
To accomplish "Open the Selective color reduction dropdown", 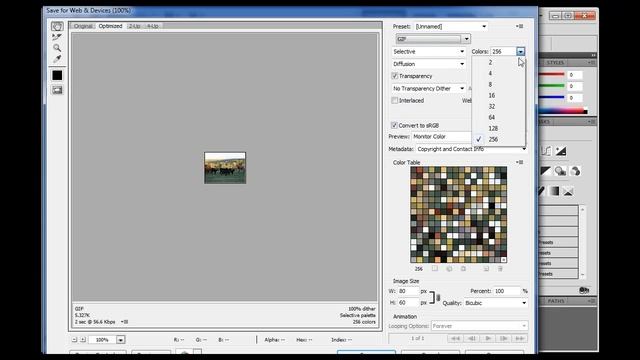I will (429, 51).
